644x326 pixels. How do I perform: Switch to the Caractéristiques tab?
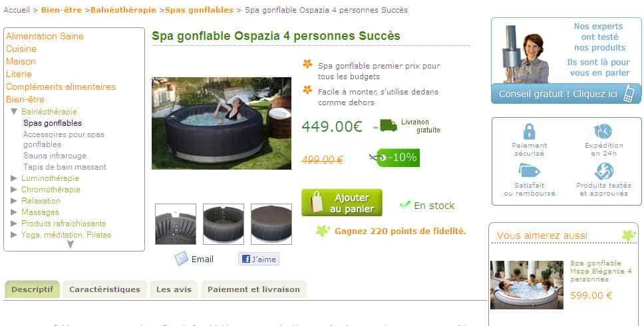[x=104, y=289]
